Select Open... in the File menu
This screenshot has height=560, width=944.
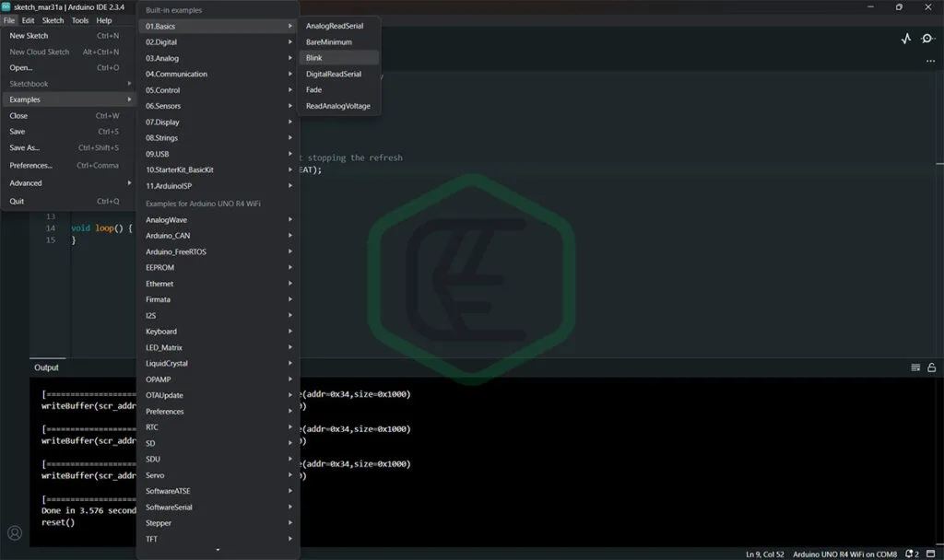pyautogui.click(x=68, y=68)
